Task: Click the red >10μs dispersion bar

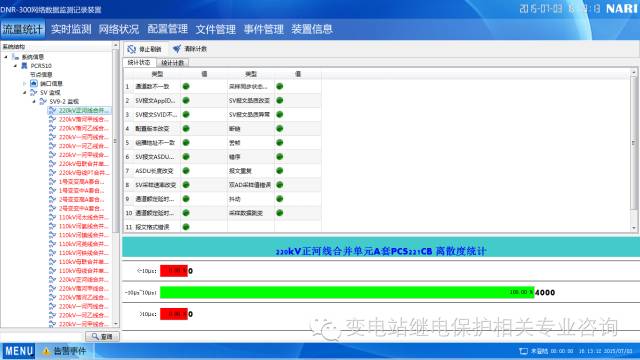Action: [x=174, y=314]
